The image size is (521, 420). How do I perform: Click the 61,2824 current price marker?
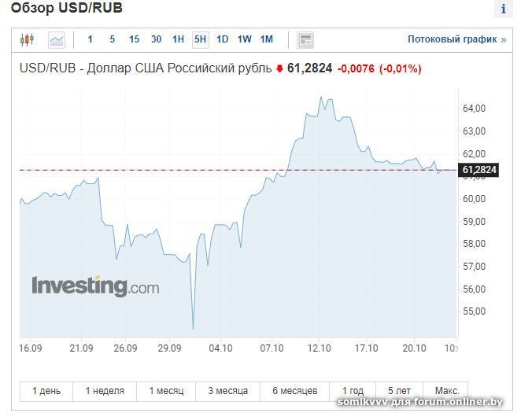[479, 170]
